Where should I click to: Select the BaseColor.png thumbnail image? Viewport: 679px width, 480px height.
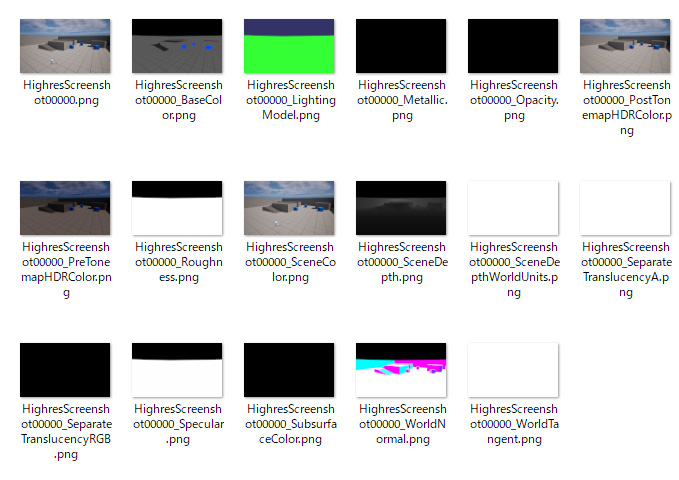tap(177, 46)
